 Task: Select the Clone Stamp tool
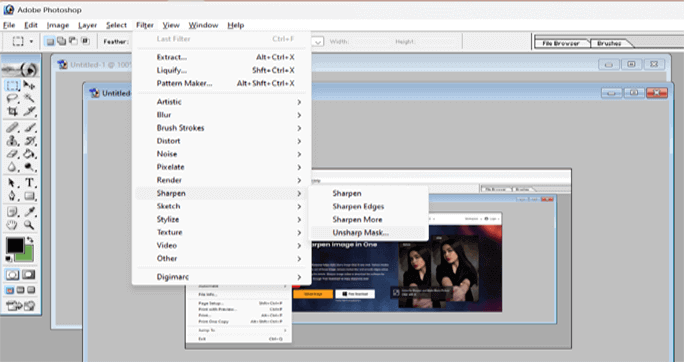(13, 141)
